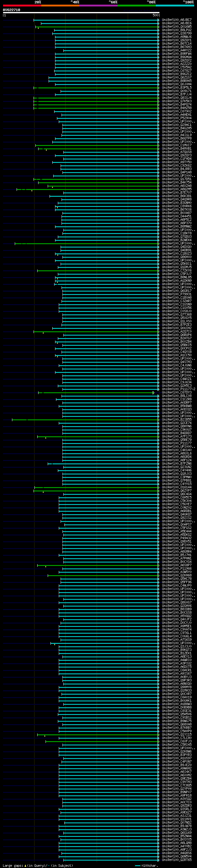The image size is (197, 868).
Task: Open hit UniRef100_B8LPU2
Action: point(176,30)
